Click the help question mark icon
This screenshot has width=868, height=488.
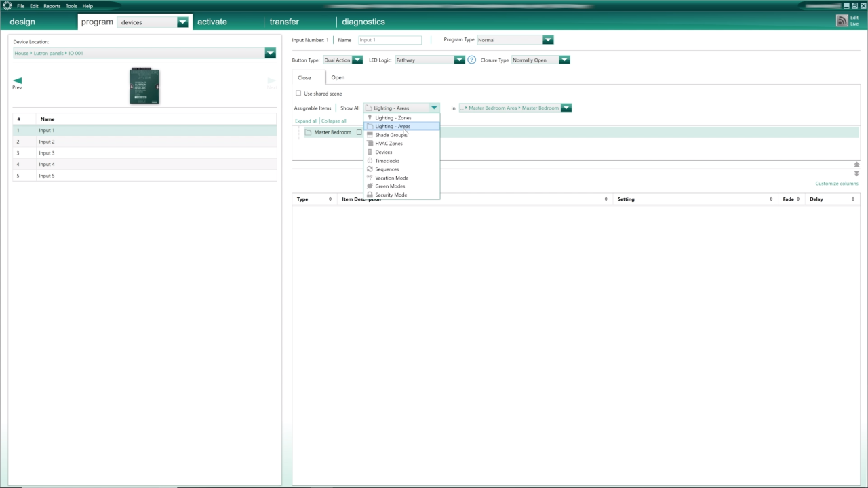tap(472, 60)
